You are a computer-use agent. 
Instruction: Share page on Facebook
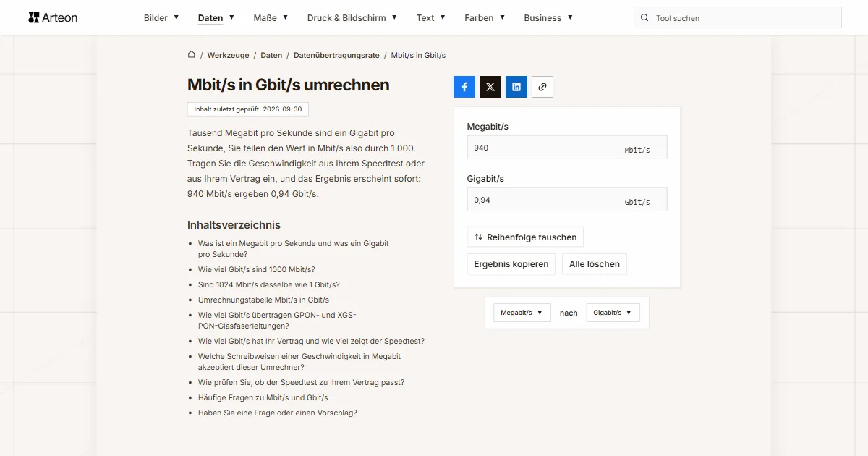tap(464, 87)
